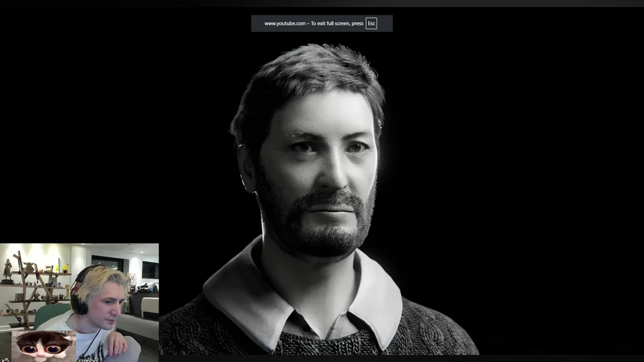Click the rendered bearded man video frame
Viewport: 644px width, 362px height.
(322, 181)
